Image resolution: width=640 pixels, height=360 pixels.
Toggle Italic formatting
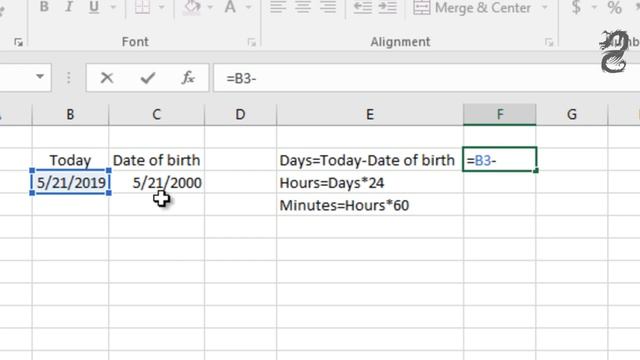tap(69, 7)
